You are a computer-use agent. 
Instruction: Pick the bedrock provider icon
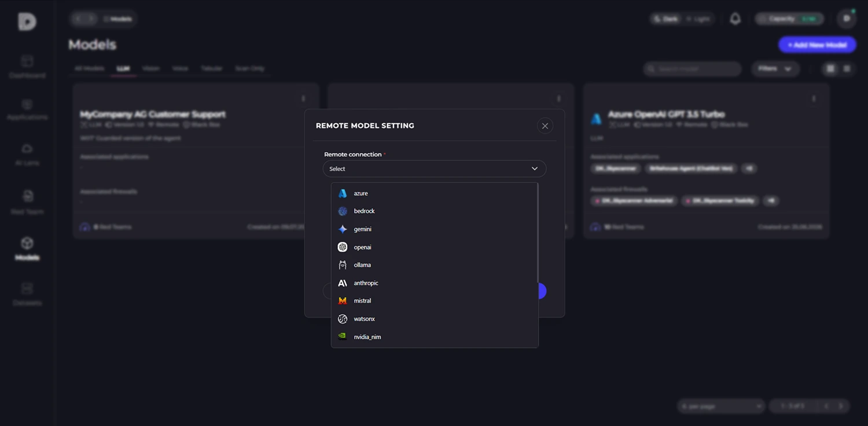tap(343, 211)
